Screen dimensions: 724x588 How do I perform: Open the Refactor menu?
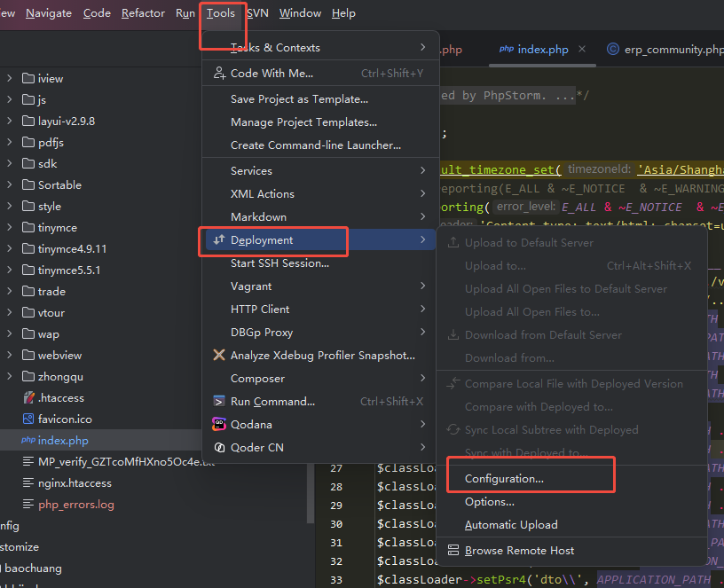tap(143, 13)
